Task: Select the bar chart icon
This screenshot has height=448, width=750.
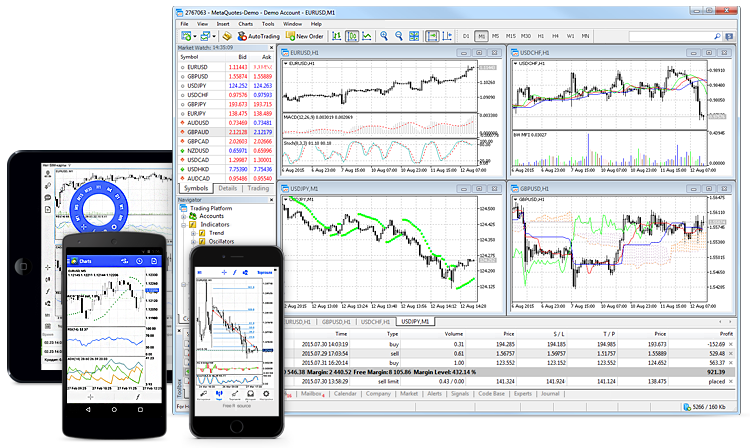Action: (x=336, y=36)
